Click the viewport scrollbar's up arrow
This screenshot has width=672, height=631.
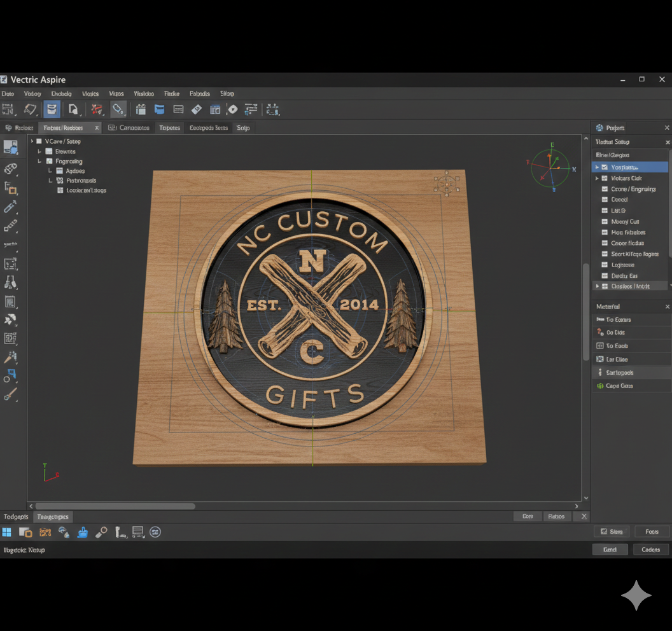(586, 139)
